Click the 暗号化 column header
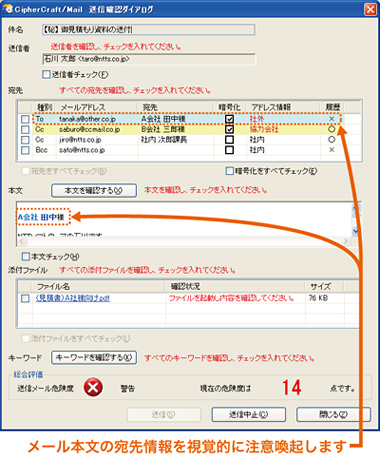 tap(229, 107)
